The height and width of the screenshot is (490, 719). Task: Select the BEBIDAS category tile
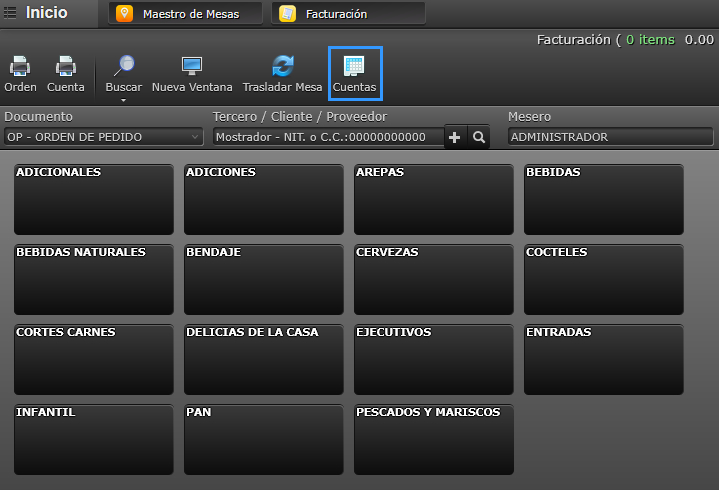pos(604,199)
